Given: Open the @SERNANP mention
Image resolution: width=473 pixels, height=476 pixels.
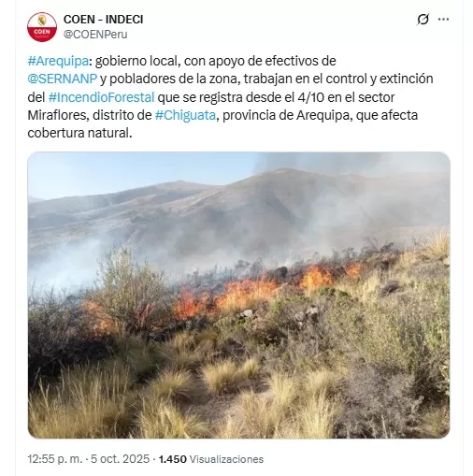Looking at the screenshot, I should click(x=63, y=79).
